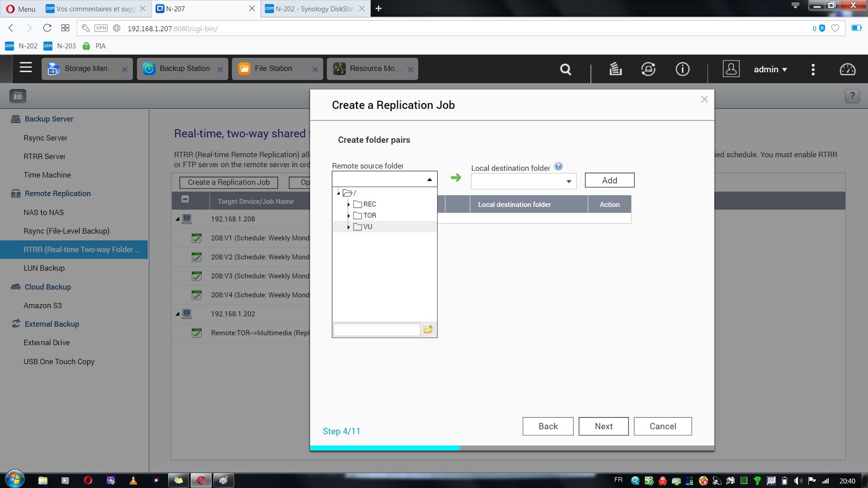
Task: Open background tasks stack icon
Action: point(615,69)
